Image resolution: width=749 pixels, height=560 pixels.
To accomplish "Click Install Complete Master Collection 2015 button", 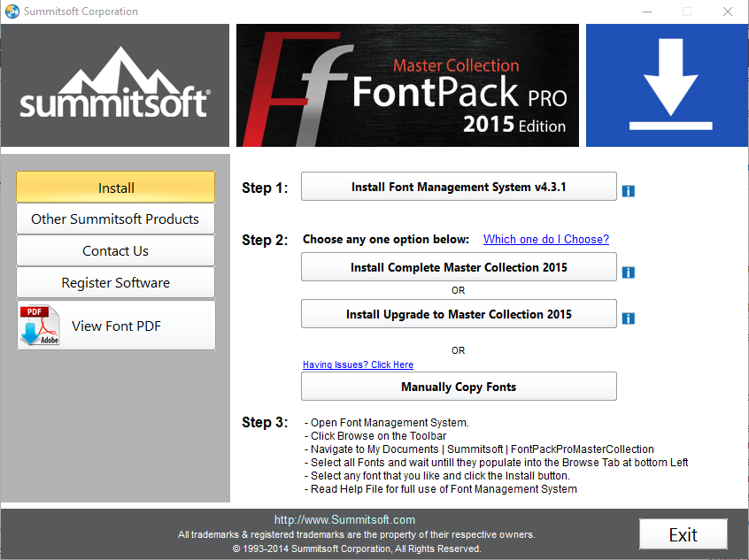I will 459,267.
